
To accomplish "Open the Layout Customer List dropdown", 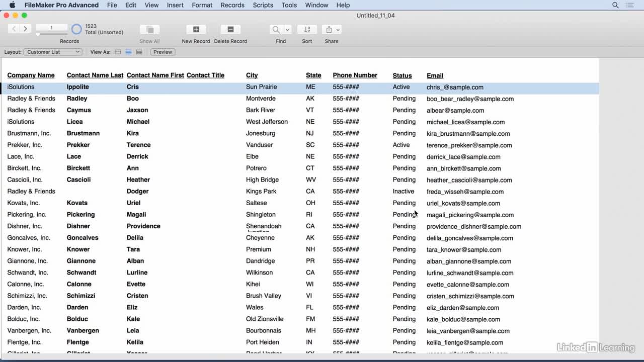I will point(53,52).
